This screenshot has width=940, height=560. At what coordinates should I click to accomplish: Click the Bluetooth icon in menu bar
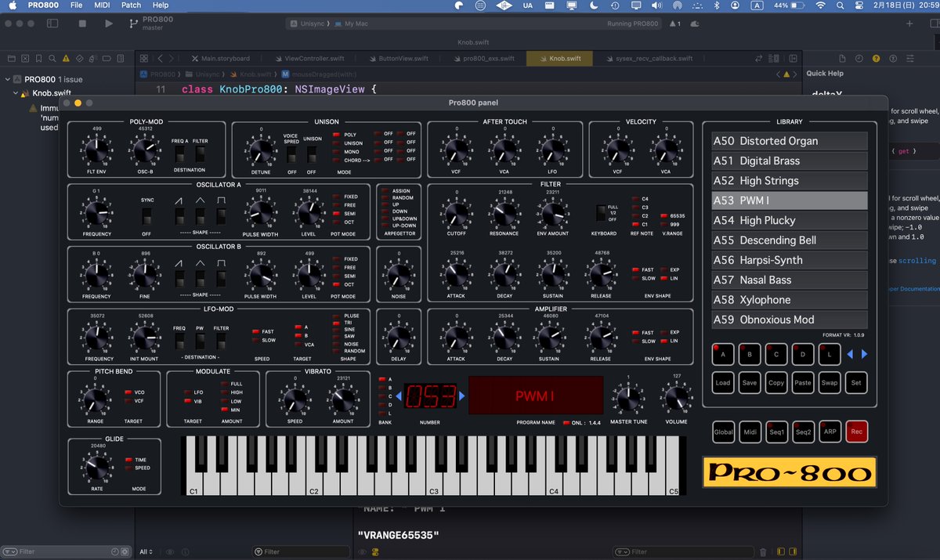pyautogui.click(x=716, y=5)
